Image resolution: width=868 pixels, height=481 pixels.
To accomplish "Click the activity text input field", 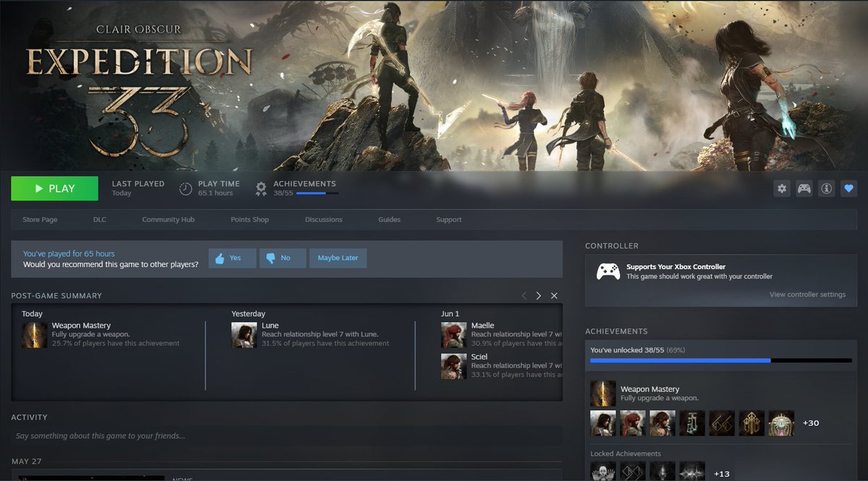I will (x=286, y=435).
